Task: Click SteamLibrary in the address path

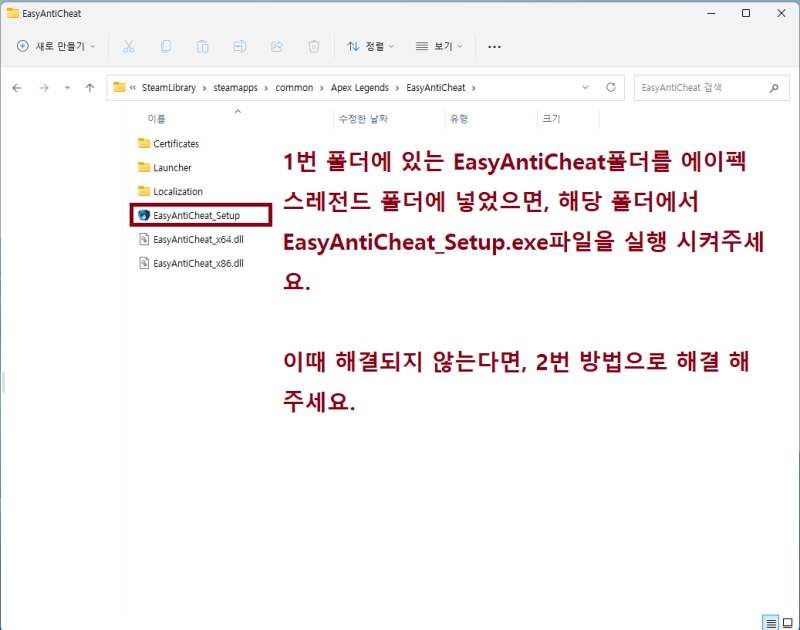Action: click(169, 88)
